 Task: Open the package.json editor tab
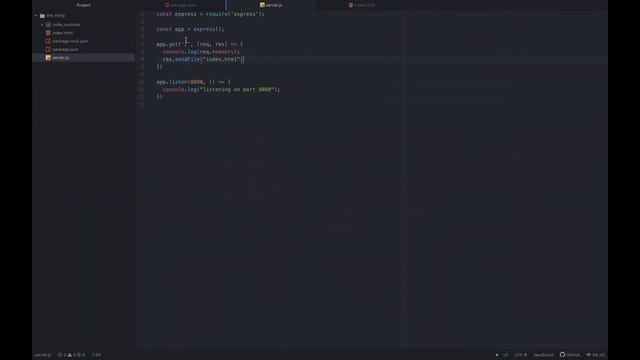click(180, 5)
